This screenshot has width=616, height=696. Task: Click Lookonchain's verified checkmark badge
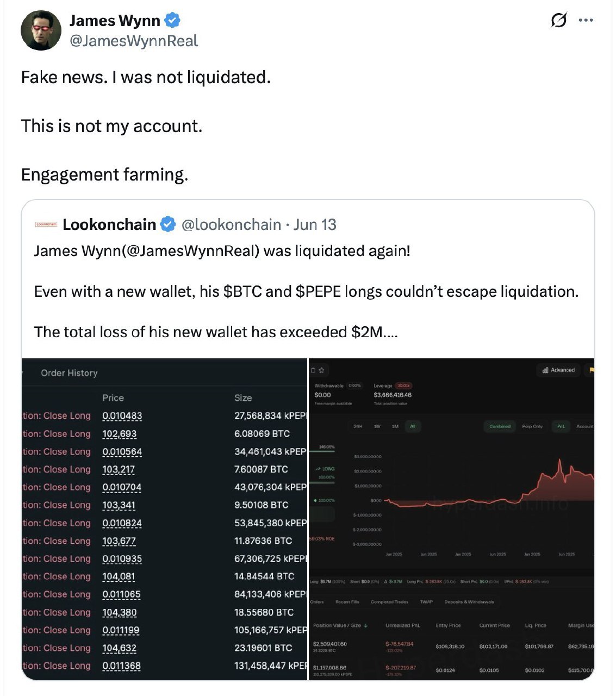point(168,224)
